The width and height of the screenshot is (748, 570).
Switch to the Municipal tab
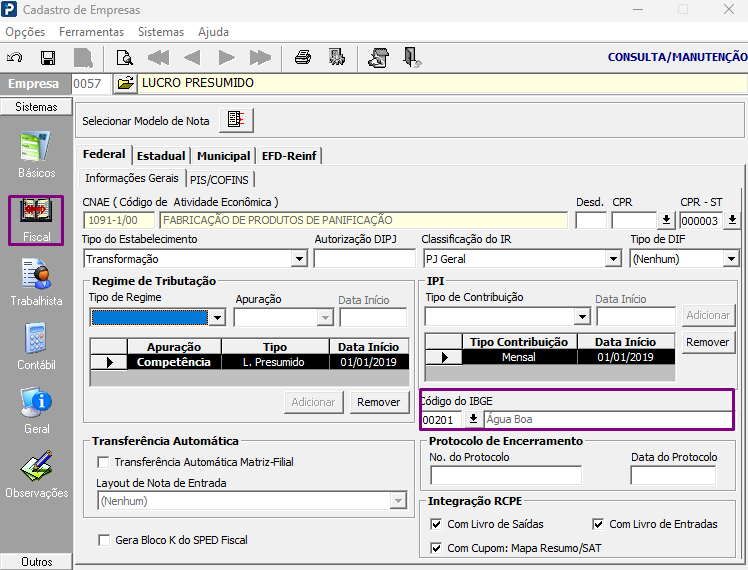[x=224, y=156]
